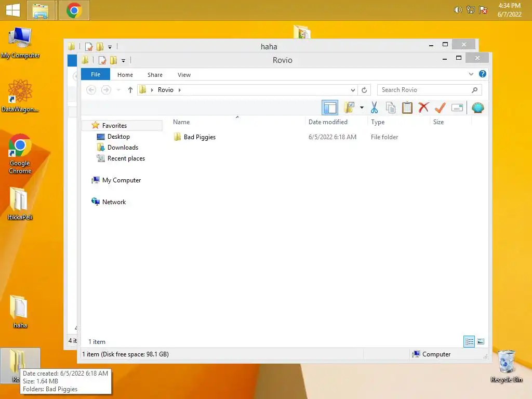Open Desktop in the navigation pane
Image resolution: width=532 pixels, height=399 pixels.
point(118,137)
